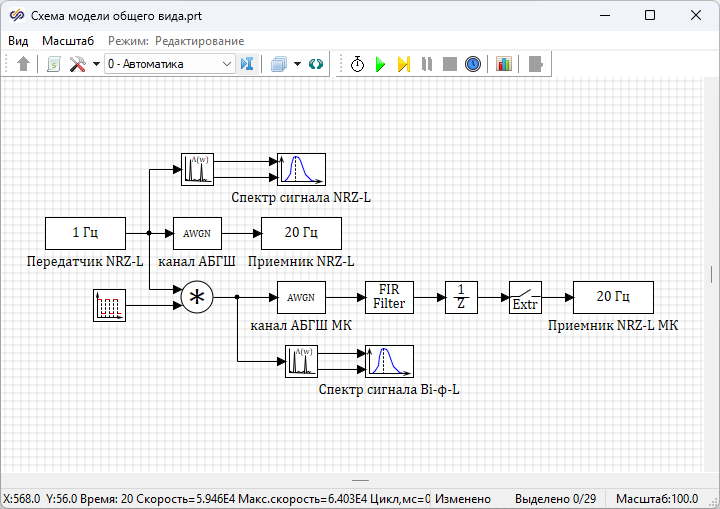This screenshot has height=509, width=720.
Task: Open the Вид menu
Action: point(18,41)
